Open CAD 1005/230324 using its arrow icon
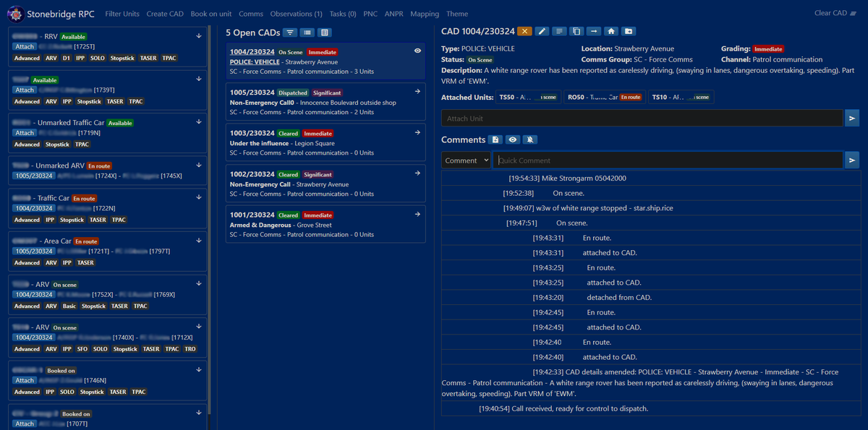This screenshot has width=868, height=430. pyautogui.click(x=417, y=92)
